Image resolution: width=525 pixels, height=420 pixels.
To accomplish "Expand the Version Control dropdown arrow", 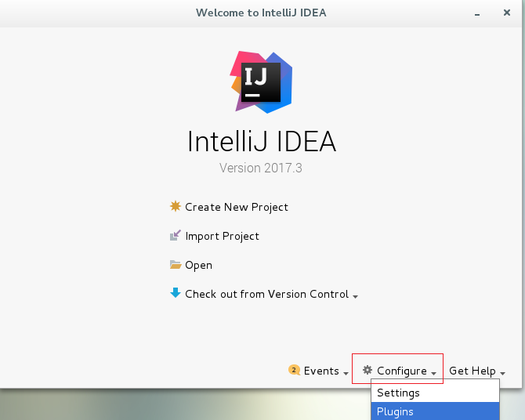I will pyautogui.click(x=355, y=296).
